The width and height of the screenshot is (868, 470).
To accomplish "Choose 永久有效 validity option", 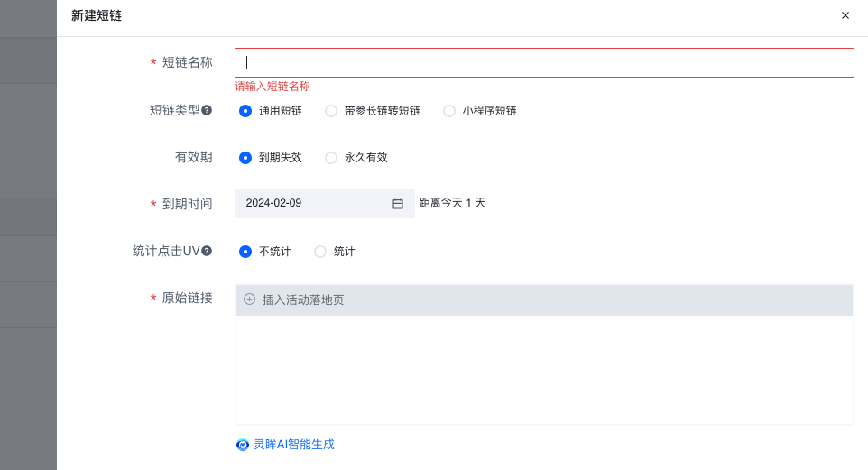I will pos(331,158).
